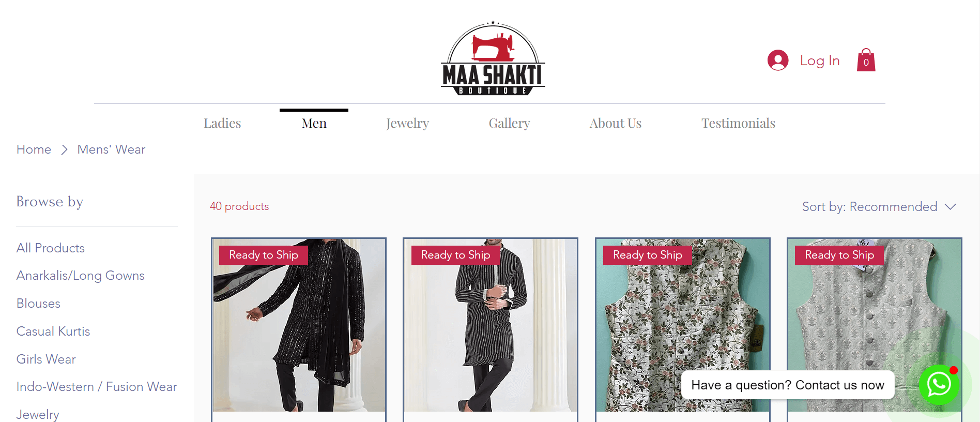Filter by Anarkalis/Long Gowns category
The image size is (980, 422).
[81, 276]
